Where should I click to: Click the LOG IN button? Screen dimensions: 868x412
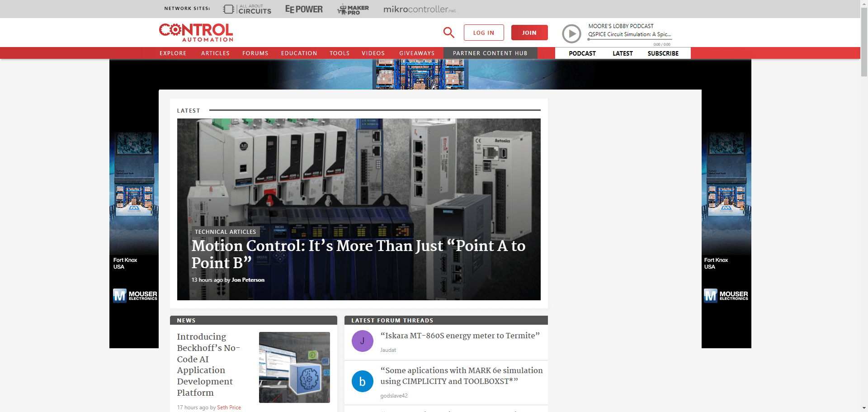click(x=484, y=33)
